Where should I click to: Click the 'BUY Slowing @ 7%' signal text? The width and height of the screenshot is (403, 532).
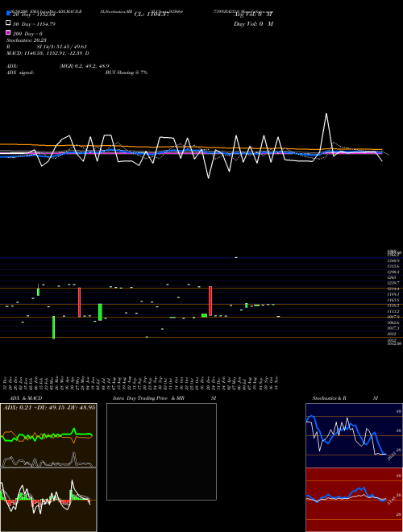click(x=127, y=73)
